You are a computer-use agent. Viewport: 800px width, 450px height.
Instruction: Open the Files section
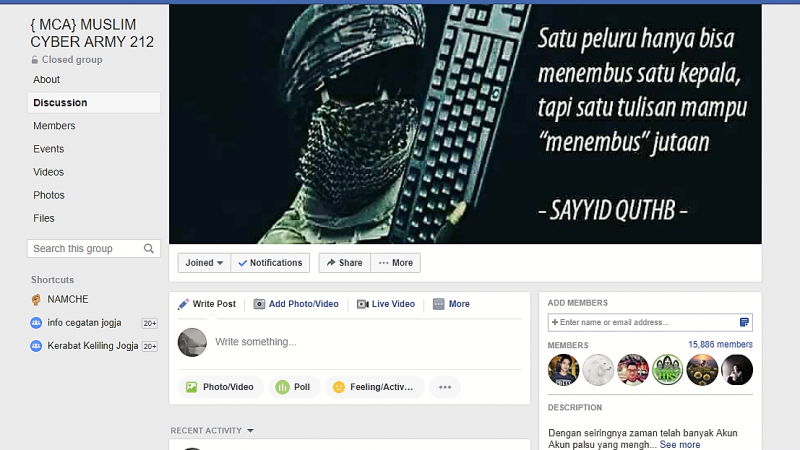(44, 218)
